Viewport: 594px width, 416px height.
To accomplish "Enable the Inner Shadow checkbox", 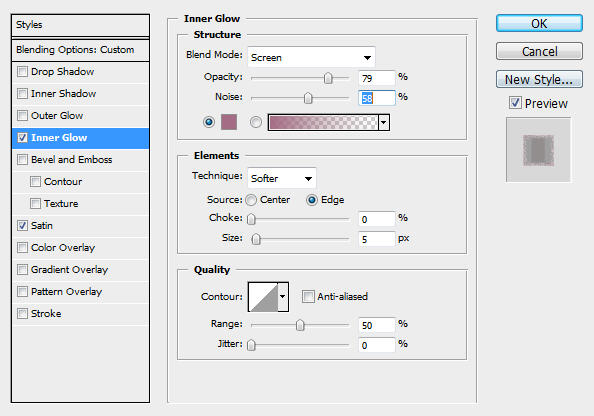I will pyautogui.click(x=22, y=94).
